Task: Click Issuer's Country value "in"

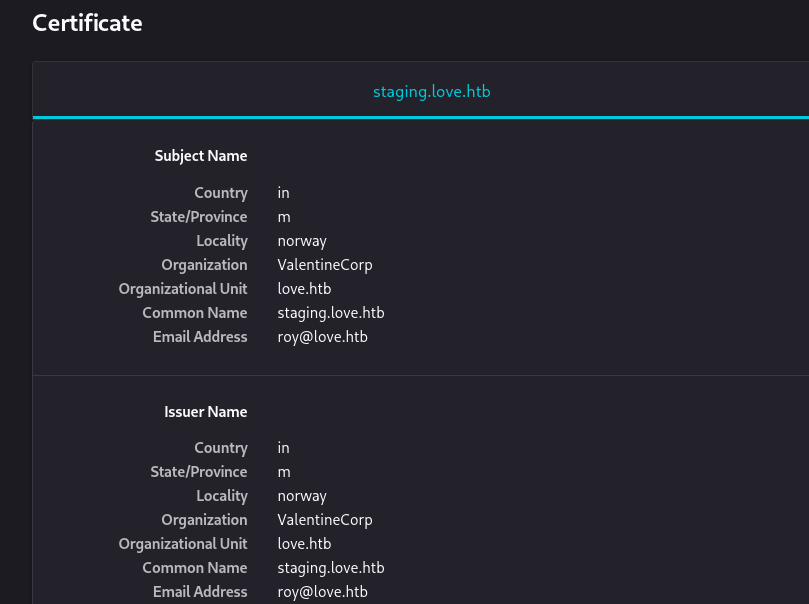Action: (284, 448)
